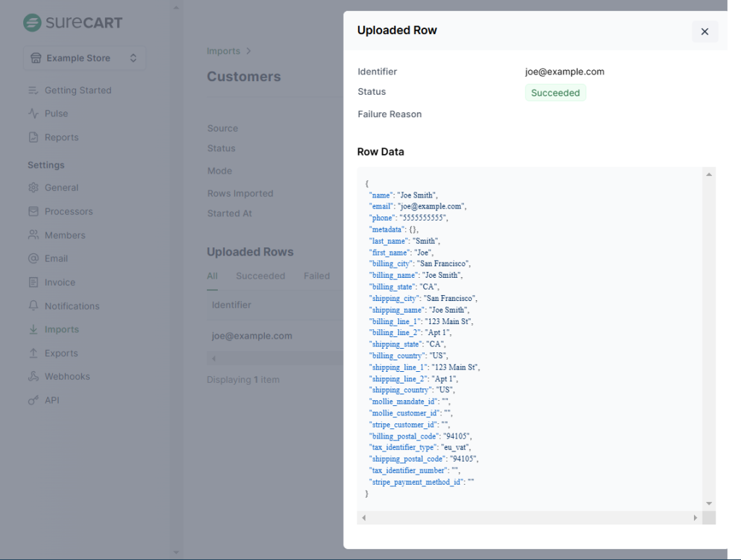Click the General settings gear icon
The image size is (741, 560).
33,187
